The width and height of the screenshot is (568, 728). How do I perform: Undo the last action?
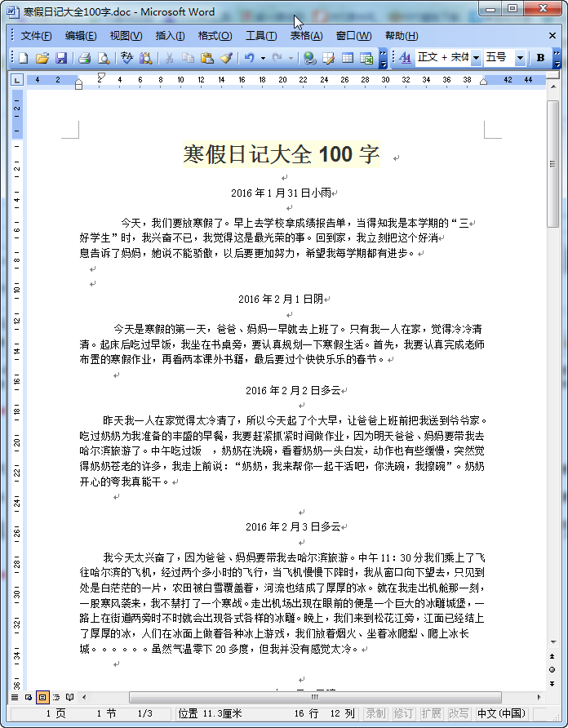tap(250, 58)
